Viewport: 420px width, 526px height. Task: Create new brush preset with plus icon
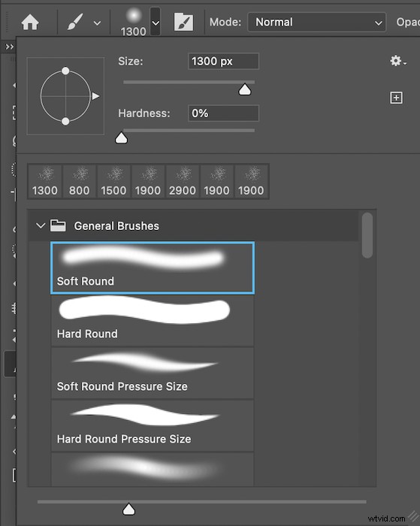[396, 98]
